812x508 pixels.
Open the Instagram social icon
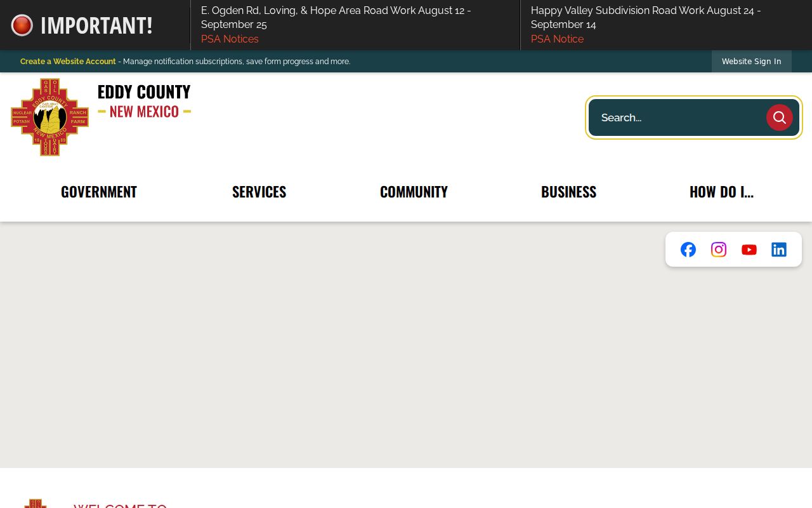(719, 250)
